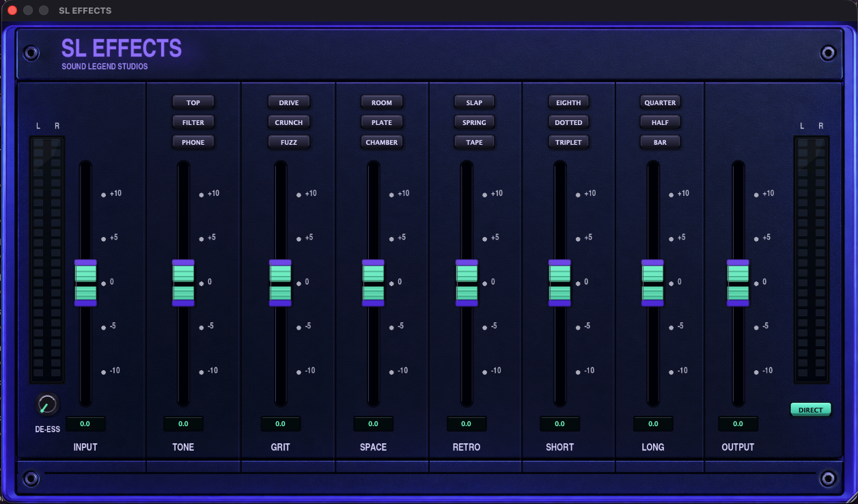Click the -10 mark on OUTPUT scale
858x504 pixels.
[x=767, y=371]
